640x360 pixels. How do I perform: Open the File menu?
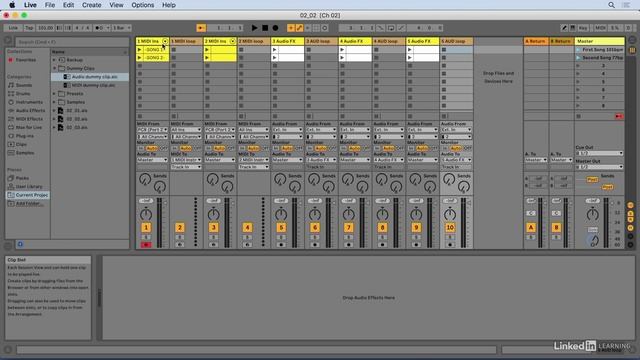(50, 5)
